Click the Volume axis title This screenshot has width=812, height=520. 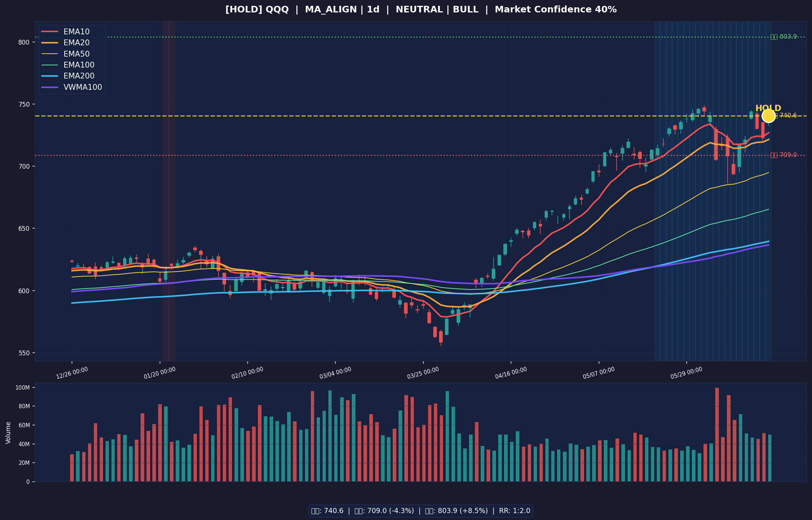click(x=8, y=433)
